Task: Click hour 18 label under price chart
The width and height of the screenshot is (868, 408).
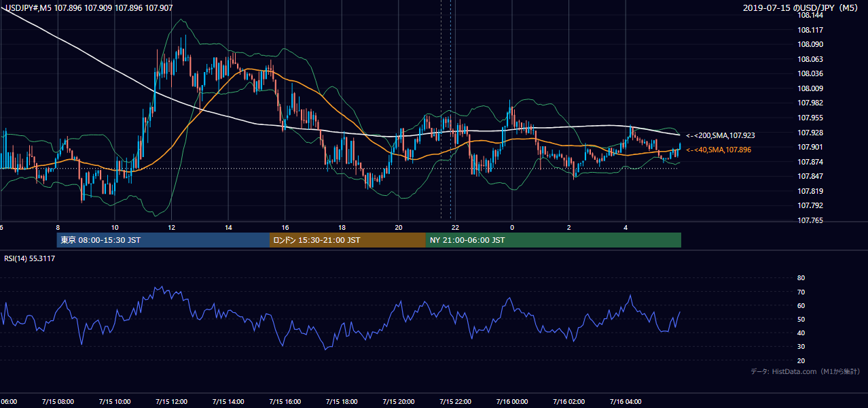Action: click(x=342, y=227)
